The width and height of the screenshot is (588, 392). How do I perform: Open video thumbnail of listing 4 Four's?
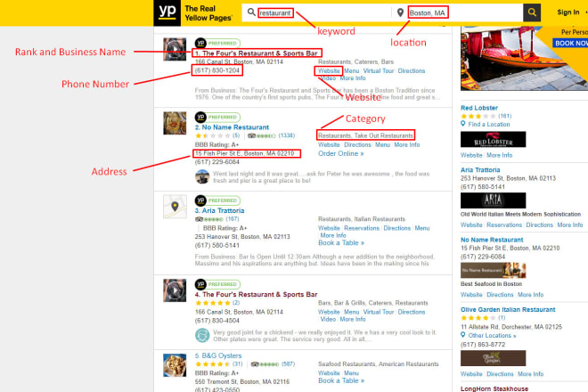click(175, 290)
